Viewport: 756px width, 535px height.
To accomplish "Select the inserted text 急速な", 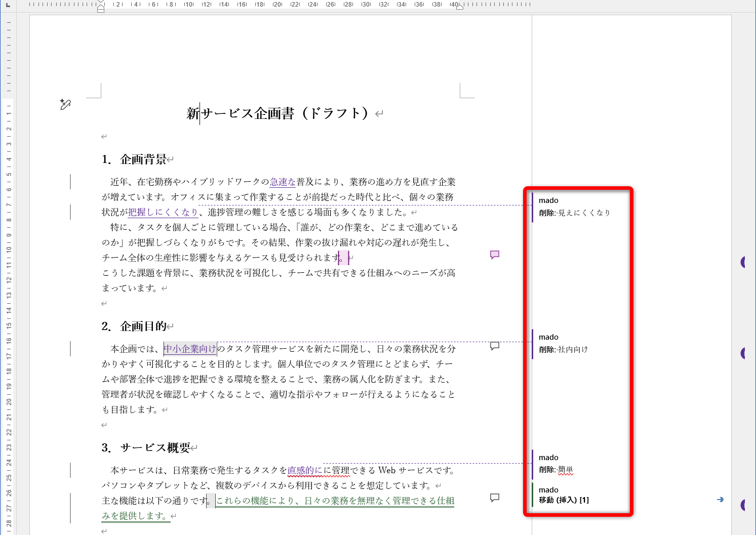I will (282, 182).
